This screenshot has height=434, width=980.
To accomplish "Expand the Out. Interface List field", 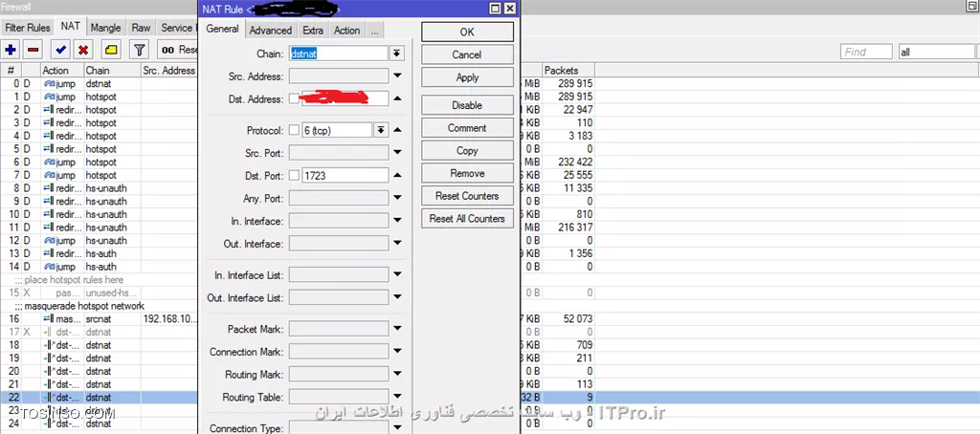I will click(397, 298).
